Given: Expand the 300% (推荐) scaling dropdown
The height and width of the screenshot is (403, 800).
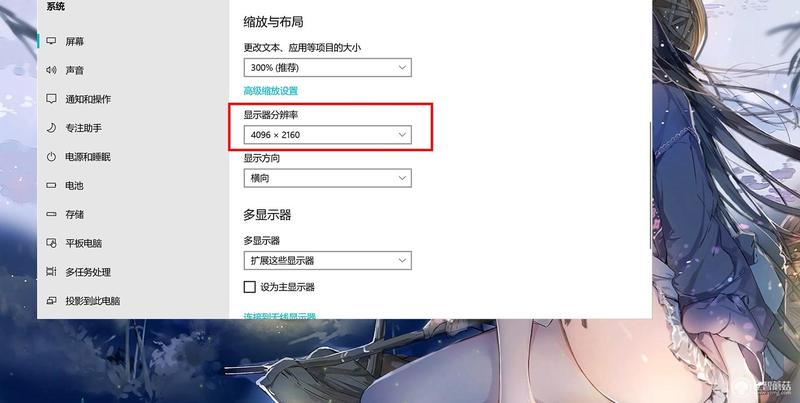Looking at the screenshot, I should 328,67.
